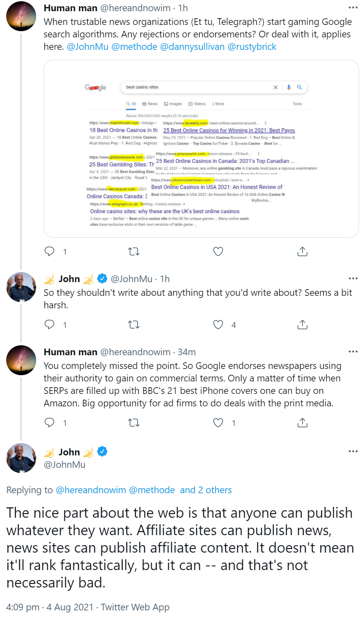Share John's 'Seems a bit harsh' reply
364x622 pixels.
coord(303,325)
